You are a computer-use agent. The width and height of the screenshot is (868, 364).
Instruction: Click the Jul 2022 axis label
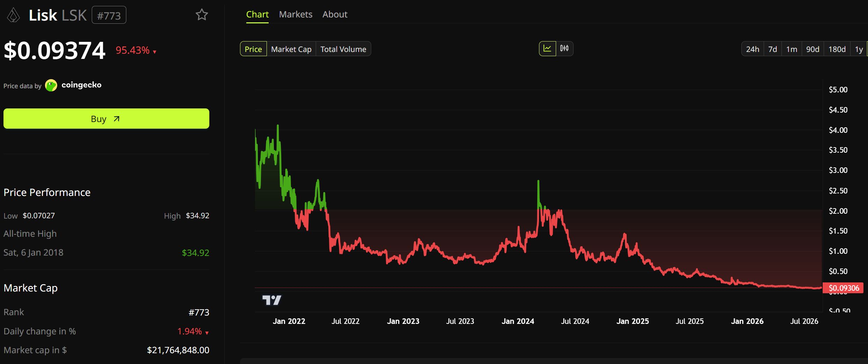point(345,321)
